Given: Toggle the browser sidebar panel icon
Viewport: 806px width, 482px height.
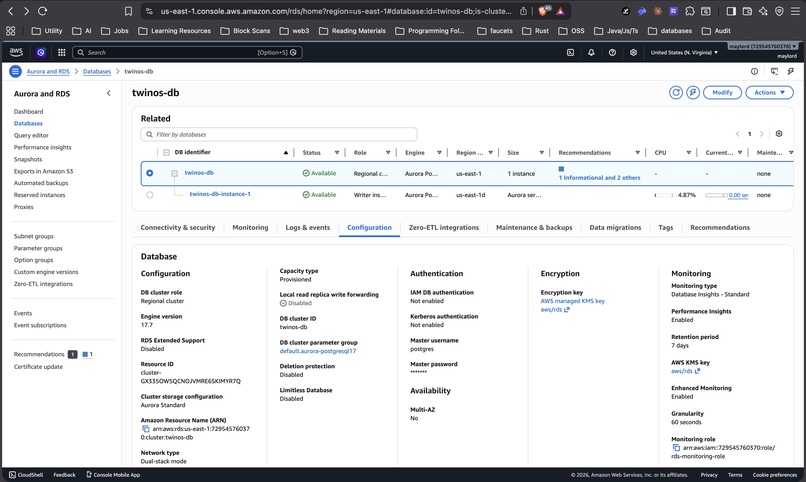Looking at the screenshot, I should pyautogui.click(x=731, y=11).
